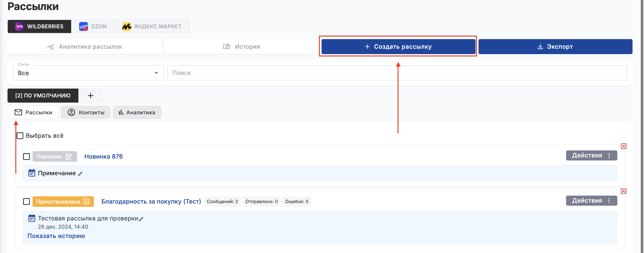Switch to the Аналитика sub-tab
This screenshot has width=644, height=253.
pos(137,112)
